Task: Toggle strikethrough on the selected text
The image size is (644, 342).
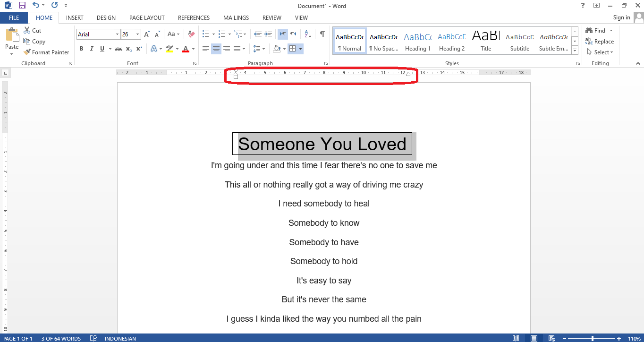Action: 119,49
